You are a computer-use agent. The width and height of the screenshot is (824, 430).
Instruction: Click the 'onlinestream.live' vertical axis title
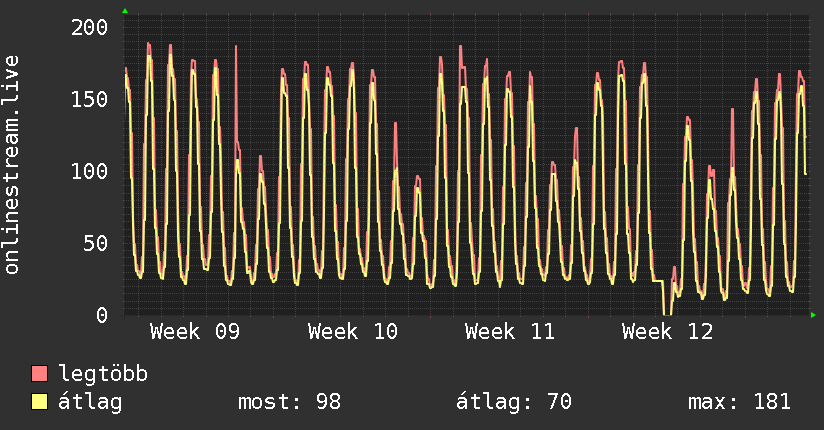tap(11, 165)
